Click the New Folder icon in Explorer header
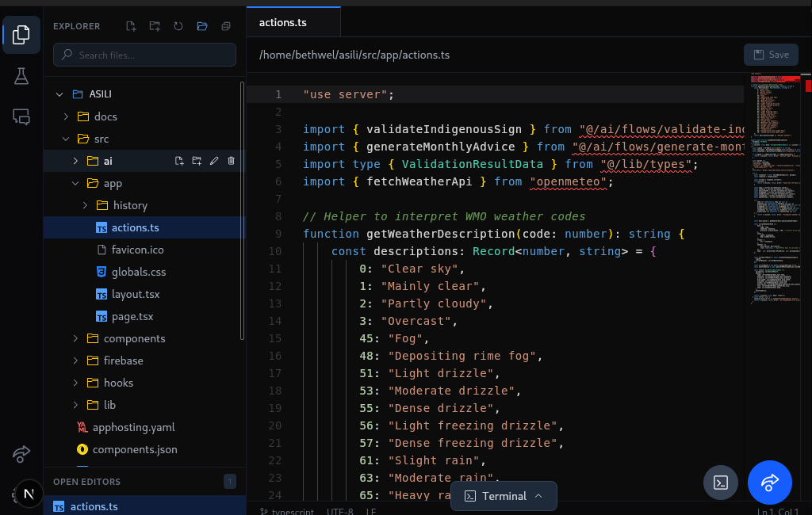812x515 pixels. pos(155,26)
